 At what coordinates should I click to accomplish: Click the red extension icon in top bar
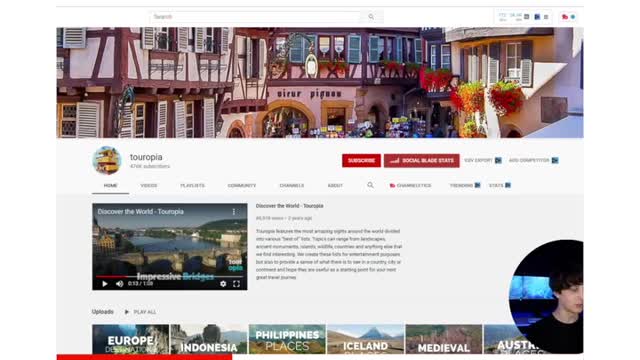(x=565, y=17)
